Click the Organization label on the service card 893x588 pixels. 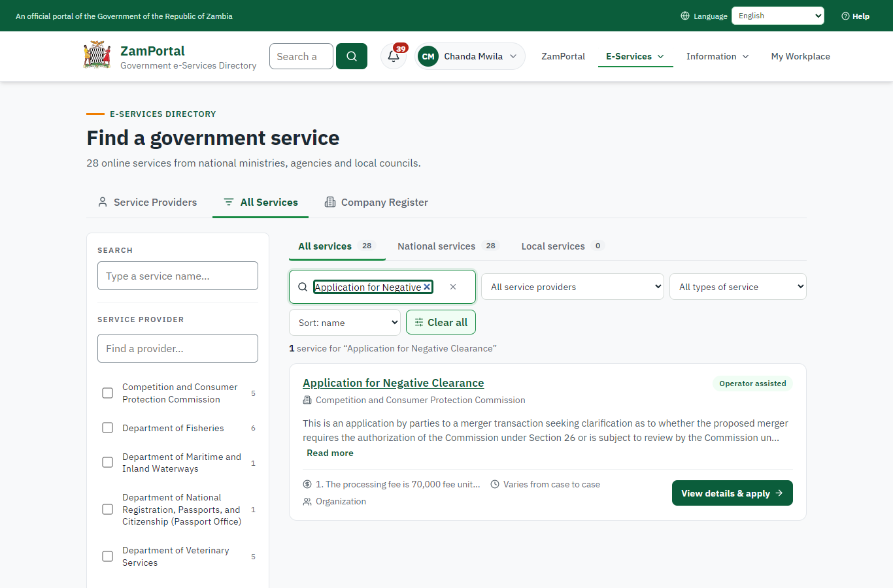[341, 501]
